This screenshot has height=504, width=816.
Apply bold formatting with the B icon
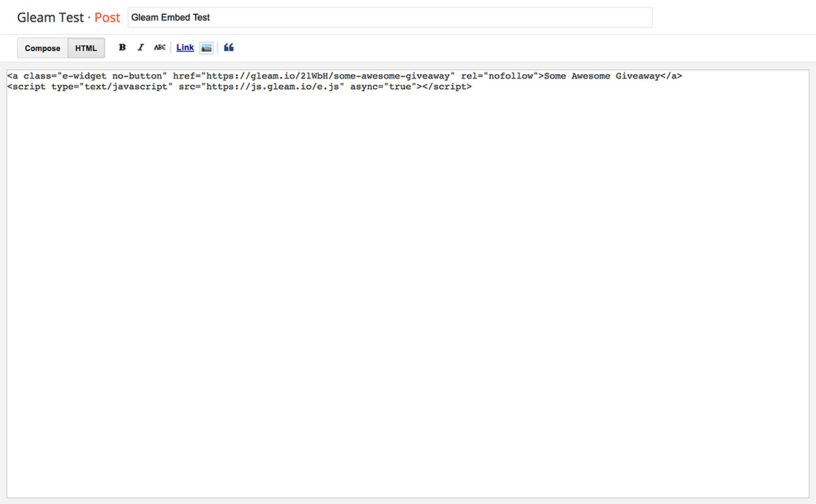click(122, 47)
